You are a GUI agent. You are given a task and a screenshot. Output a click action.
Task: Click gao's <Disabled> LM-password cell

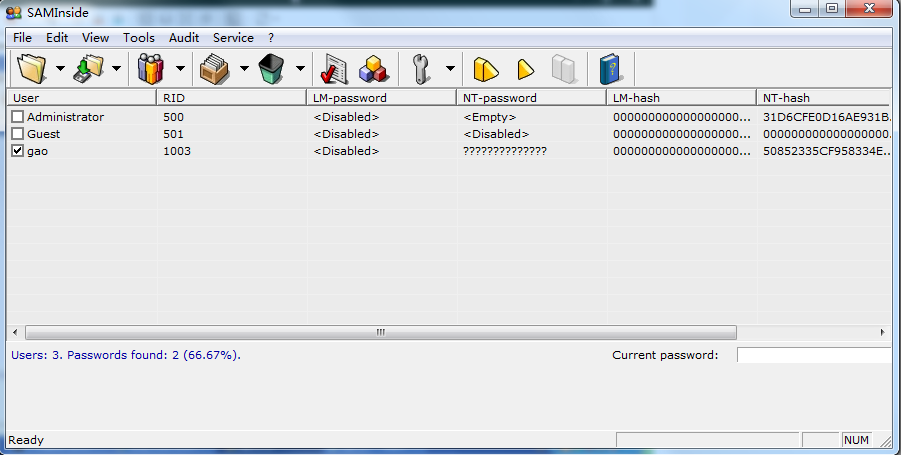pyautogui.click(x=346, y=151)
